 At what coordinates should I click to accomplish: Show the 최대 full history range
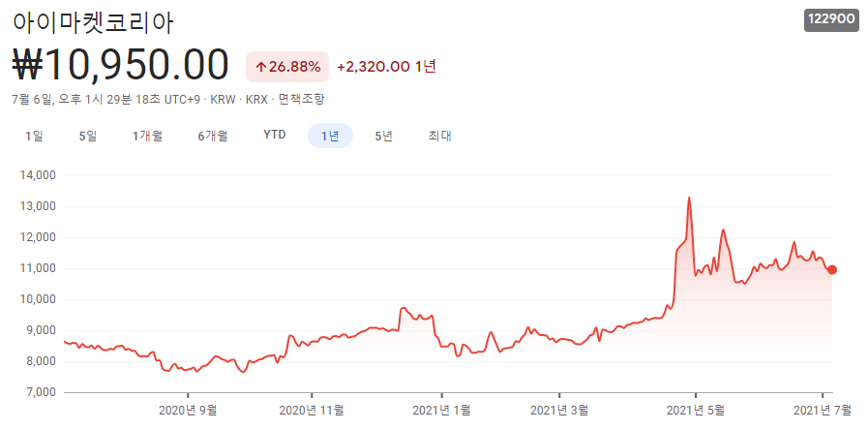pyautogui.click(x=439, y=136)
